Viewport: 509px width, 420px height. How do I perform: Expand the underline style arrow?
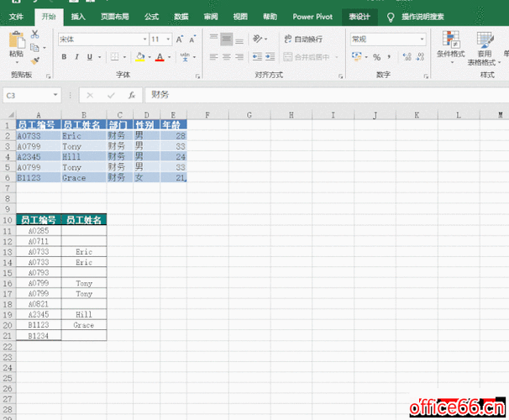[100, 57]
